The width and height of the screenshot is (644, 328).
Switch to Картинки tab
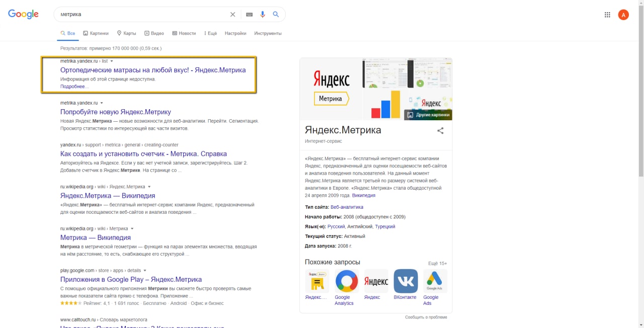(96, 33)
